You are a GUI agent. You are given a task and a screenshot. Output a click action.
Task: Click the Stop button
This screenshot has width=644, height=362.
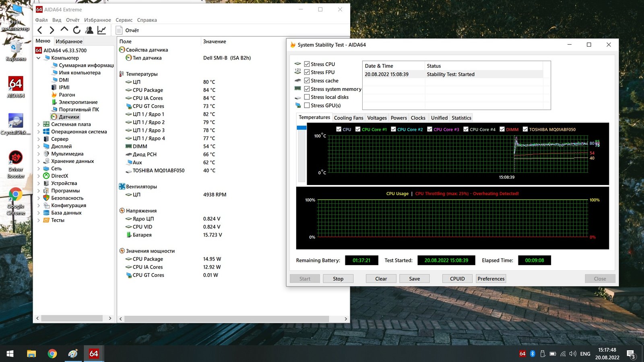point(338,279)
